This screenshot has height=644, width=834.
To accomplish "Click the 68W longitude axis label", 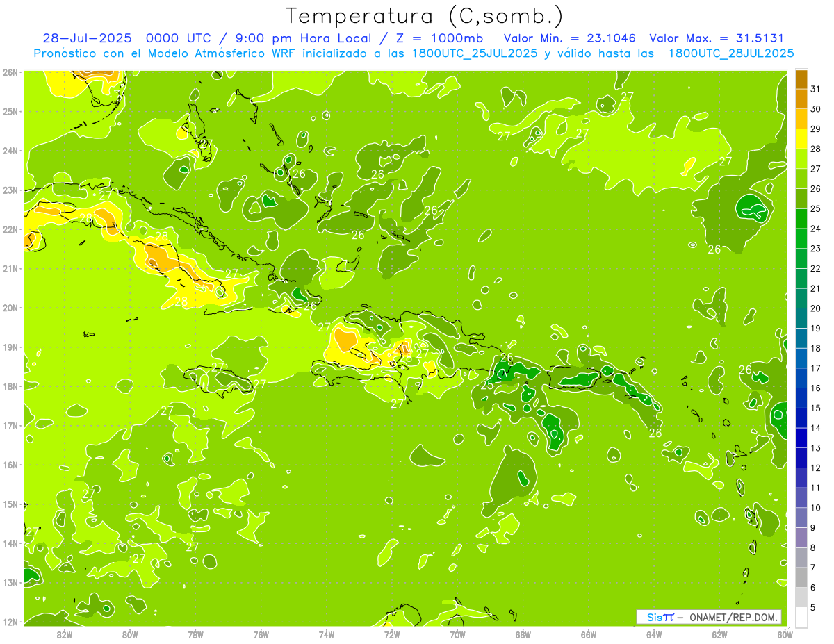I will click(x=523, y=634).
